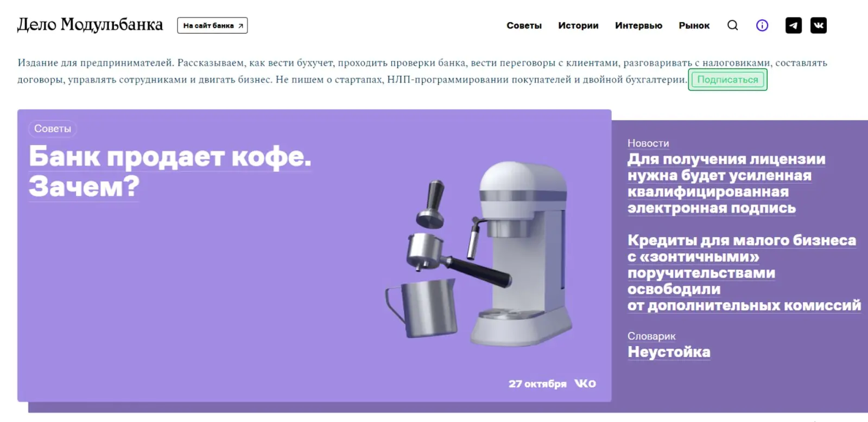Click the info circle icon
This screenshot has width=868, height=422.
coord(762,25)
